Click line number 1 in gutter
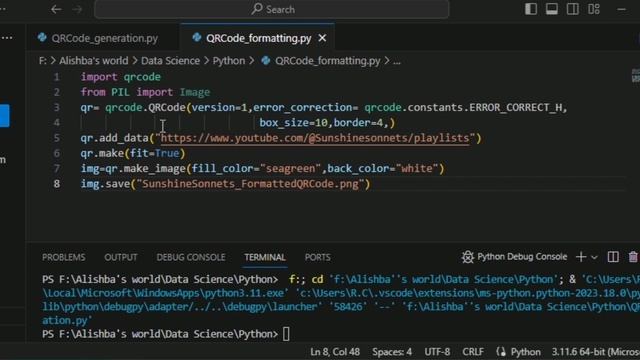This screenshot has width=640, height=360. pos(57,77)
